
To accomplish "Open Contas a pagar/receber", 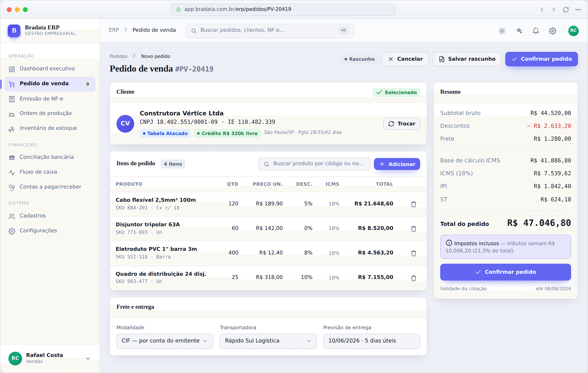I will (x=50, y=187).
